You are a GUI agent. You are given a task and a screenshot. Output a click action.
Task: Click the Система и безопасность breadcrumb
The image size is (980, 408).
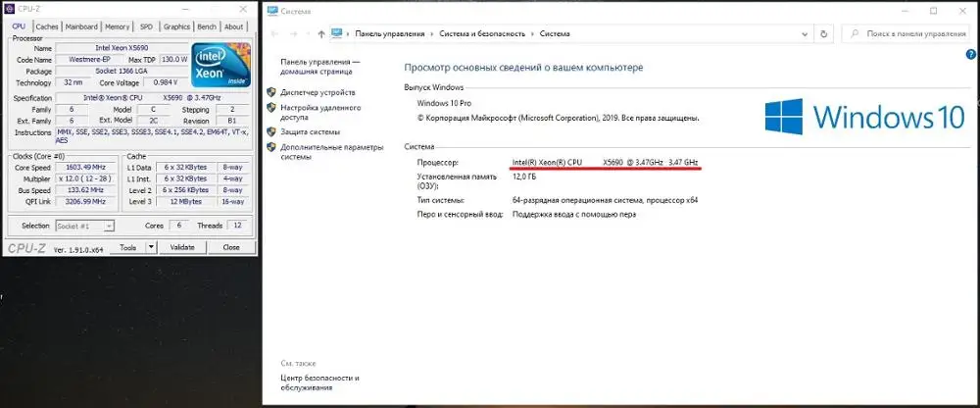coord(482,33)
